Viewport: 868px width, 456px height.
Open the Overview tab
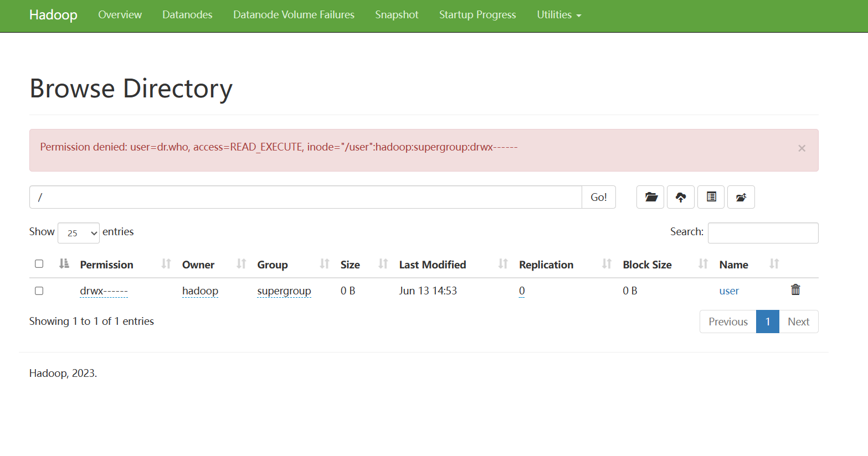point(120,15)
